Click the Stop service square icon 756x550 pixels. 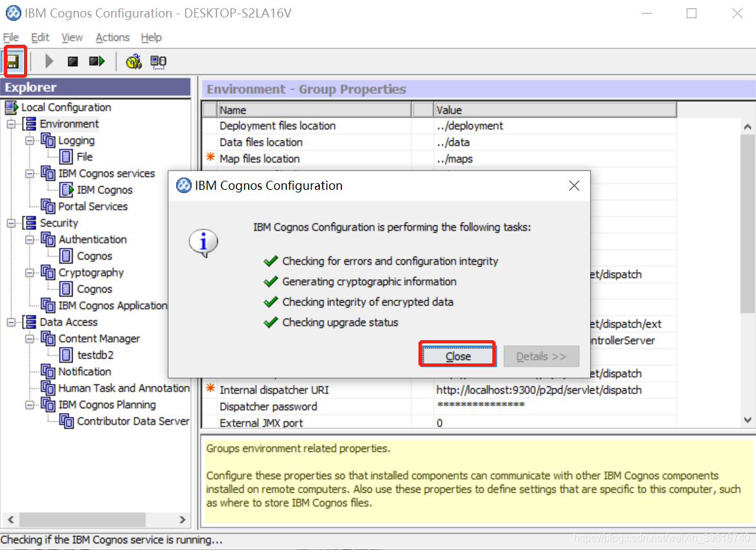[73, 61]
